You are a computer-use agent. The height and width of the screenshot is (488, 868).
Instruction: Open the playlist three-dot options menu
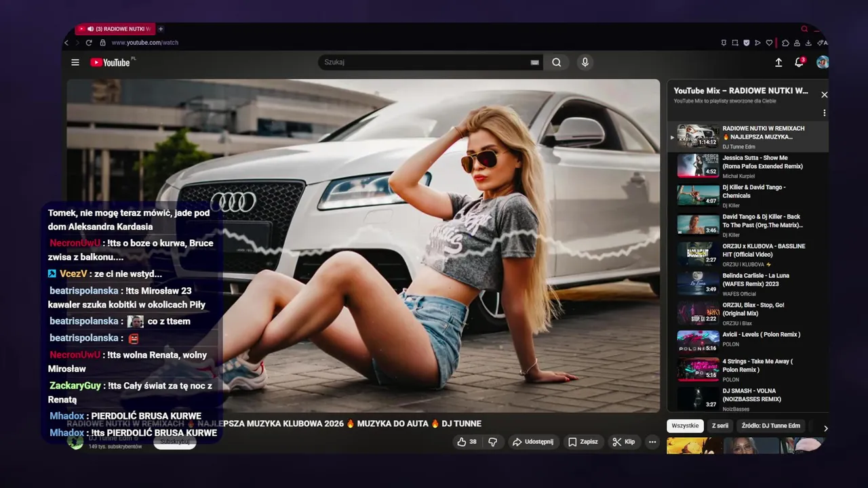(x=825, y=113)
